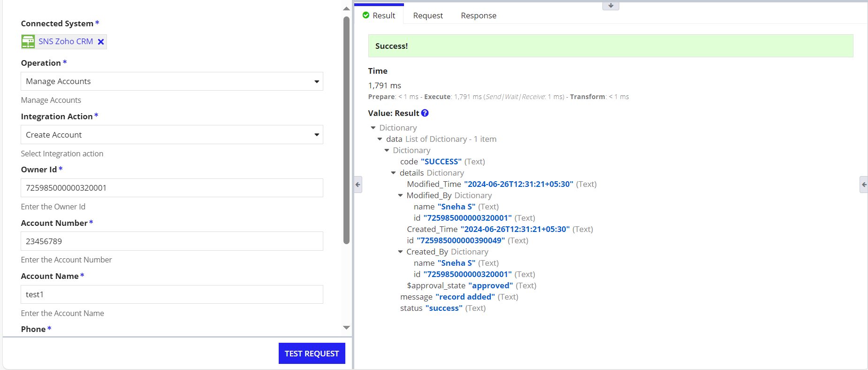This screenshot has height=370, width=868.
Task: Open the Operation dropdown
Action: 172,82
